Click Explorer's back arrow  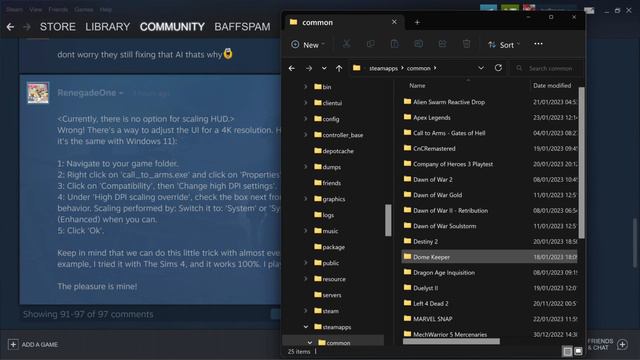pos(292,68)
